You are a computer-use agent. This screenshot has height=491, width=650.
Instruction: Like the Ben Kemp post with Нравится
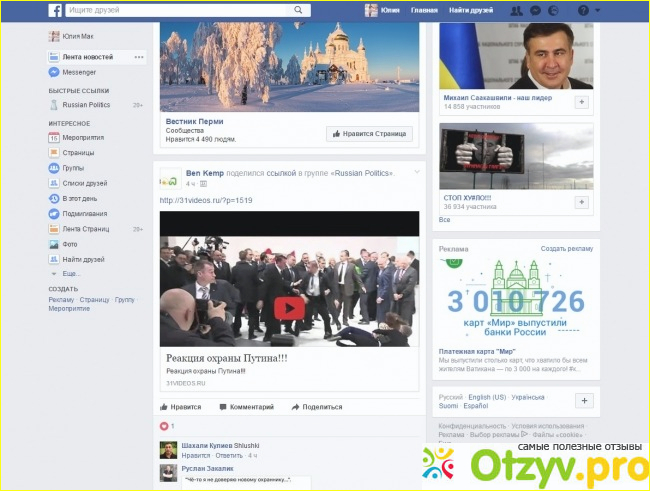(x=181, y=407)
